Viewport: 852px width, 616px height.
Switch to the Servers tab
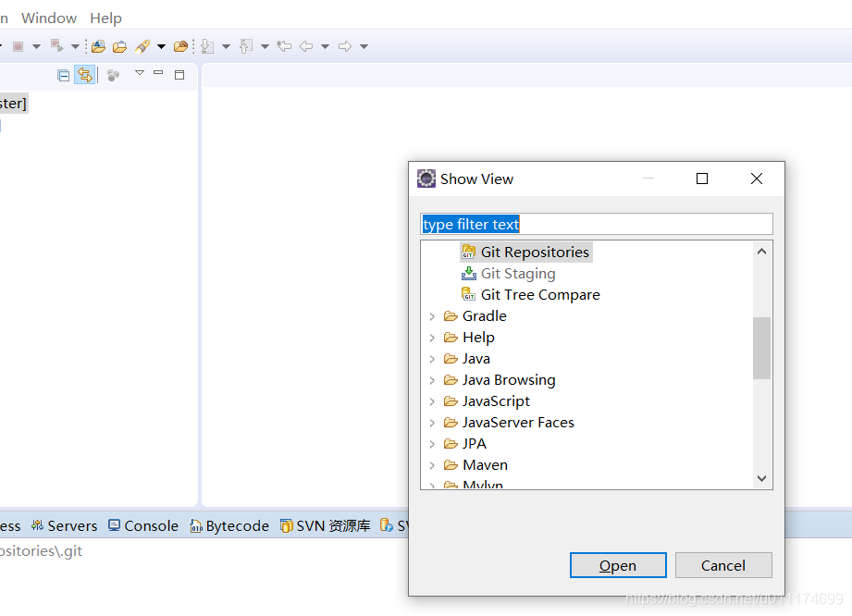point(64,526)
